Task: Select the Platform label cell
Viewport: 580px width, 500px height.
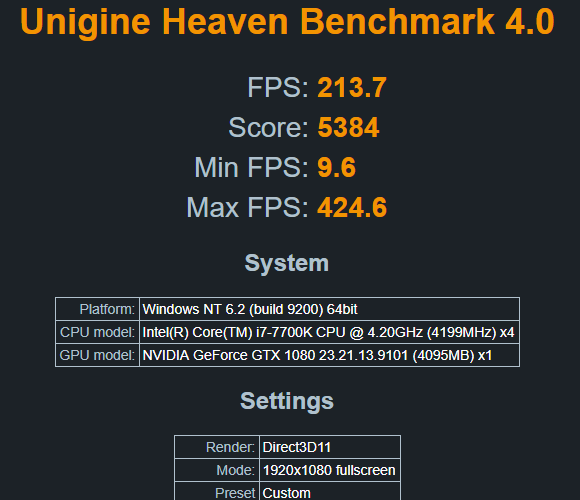Action: pos(97,309)
